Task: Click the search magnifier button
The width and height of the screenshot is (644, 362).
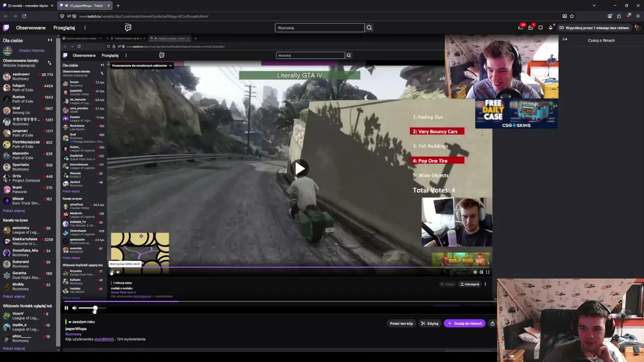Action: [369, 28]
